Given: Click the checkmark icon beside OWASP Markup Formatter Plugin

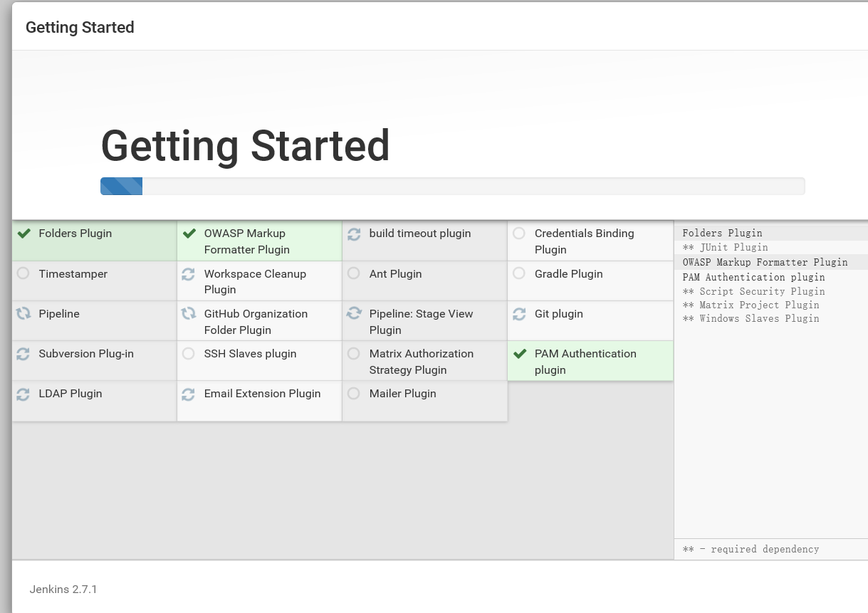Looking at the screenshot, I should [189, 234].
